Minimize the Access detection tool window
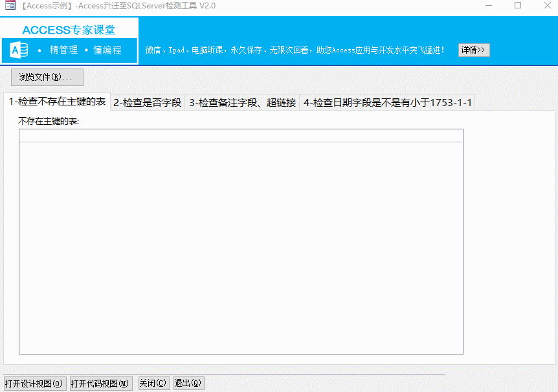The height and width of the screenshot is (392, 558). click(x=489, y=6)
